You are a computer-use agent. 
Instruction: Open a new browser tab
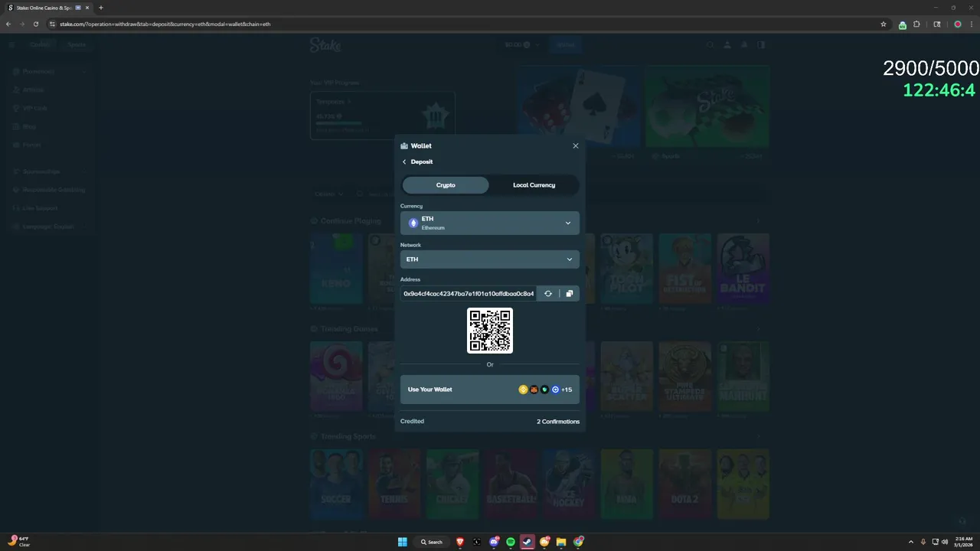pos(101,8)
